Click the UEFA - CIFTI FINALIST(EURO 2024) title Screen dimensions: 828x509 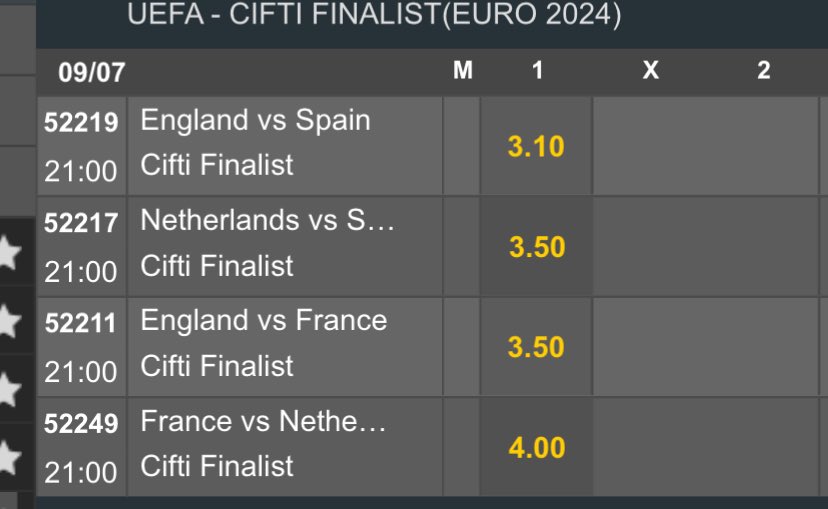point(374,15)
